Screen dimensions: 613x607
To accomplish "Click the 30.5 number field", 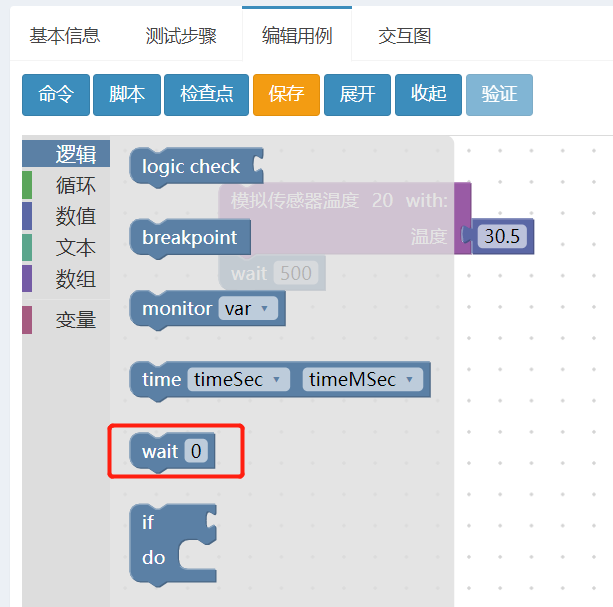I will [502, 236].
